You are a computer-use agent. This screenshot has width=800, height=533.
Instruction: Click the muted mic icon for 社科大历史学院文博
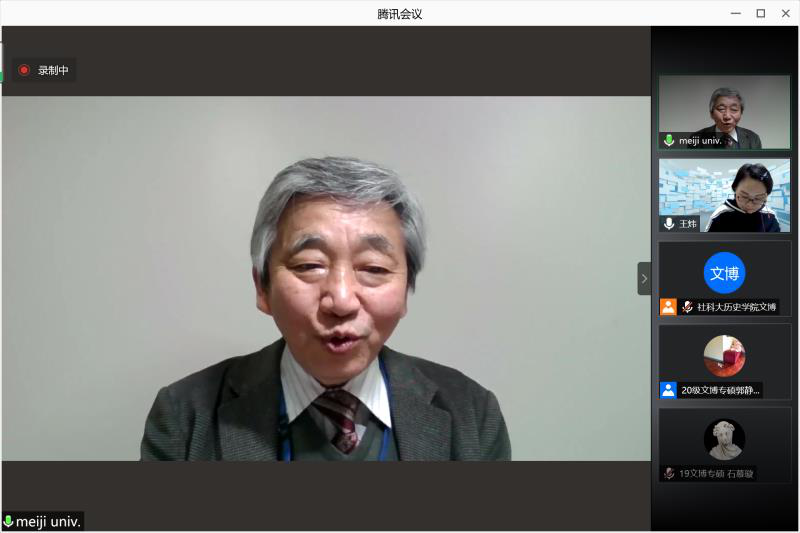click(x=687, y=307)
